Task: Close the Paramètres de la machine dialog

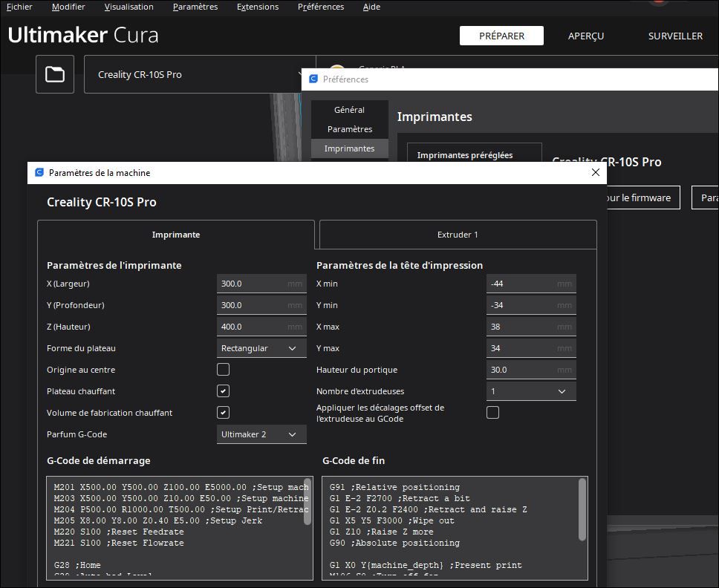Action: (595, 172)
